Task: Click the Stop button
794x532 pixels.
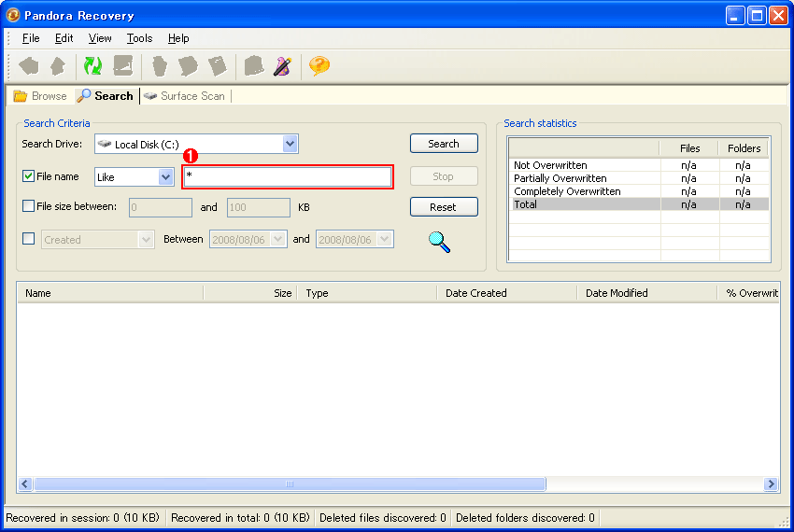Action: point(444,176)
